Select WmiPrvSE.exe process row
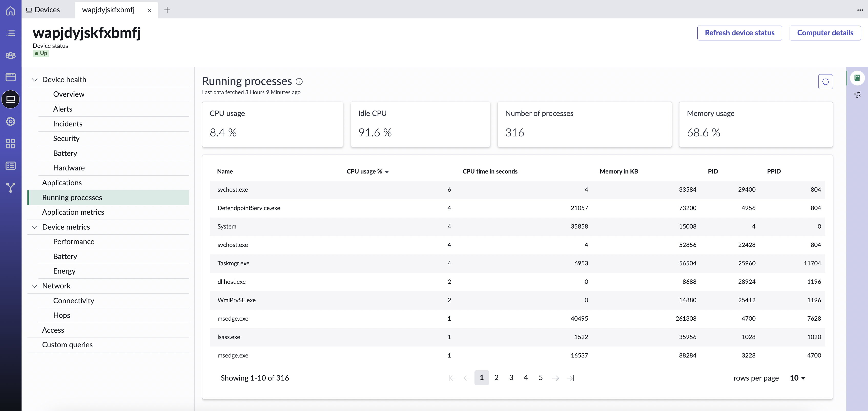868x411 pixels. [517, 300]
